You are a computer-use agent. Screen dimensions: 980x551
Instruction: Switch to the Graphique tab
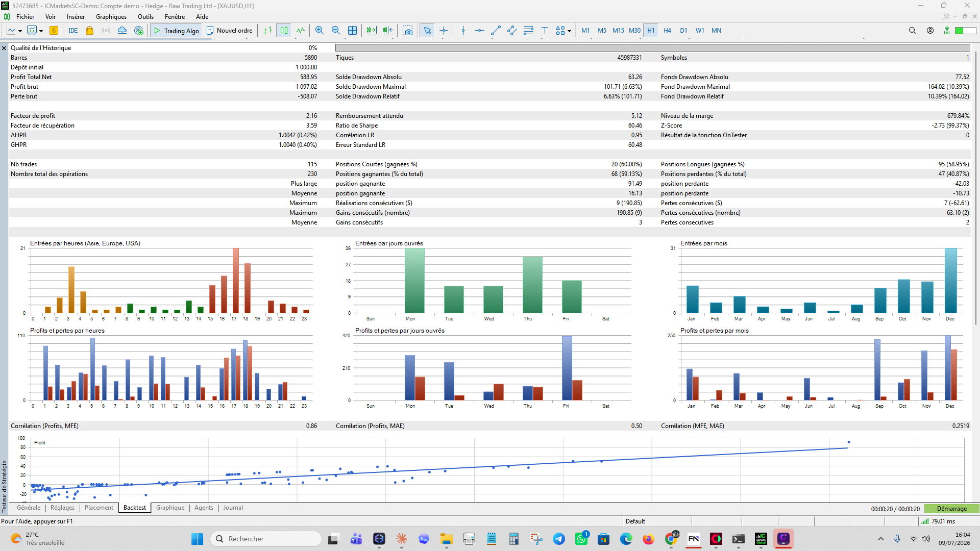click(170, 508)
